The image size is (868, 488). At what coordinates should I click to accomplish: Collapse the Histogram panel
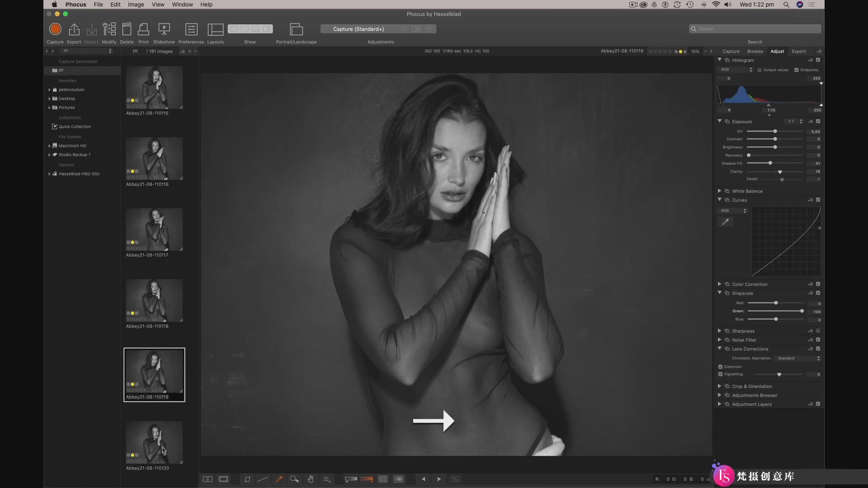tap(719, 60)
